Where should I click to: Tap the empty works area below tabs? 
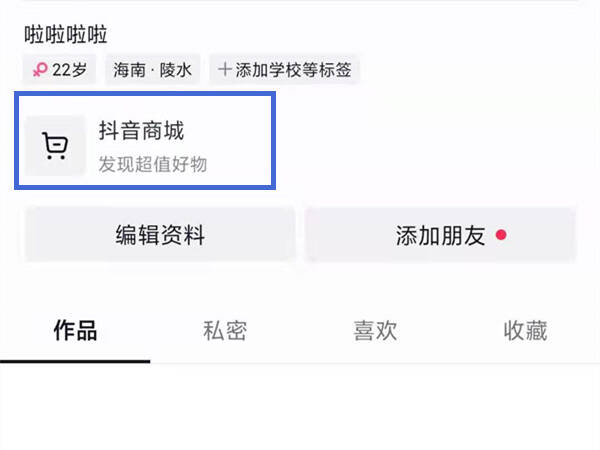tap(300, 407)
